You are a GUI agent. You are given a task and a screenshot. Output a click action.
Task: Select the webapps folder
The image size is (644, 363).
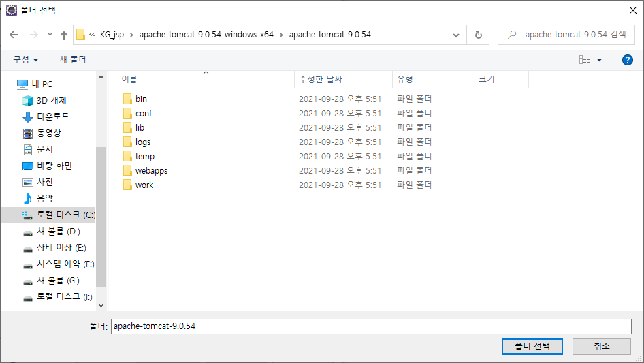(151, 171)
